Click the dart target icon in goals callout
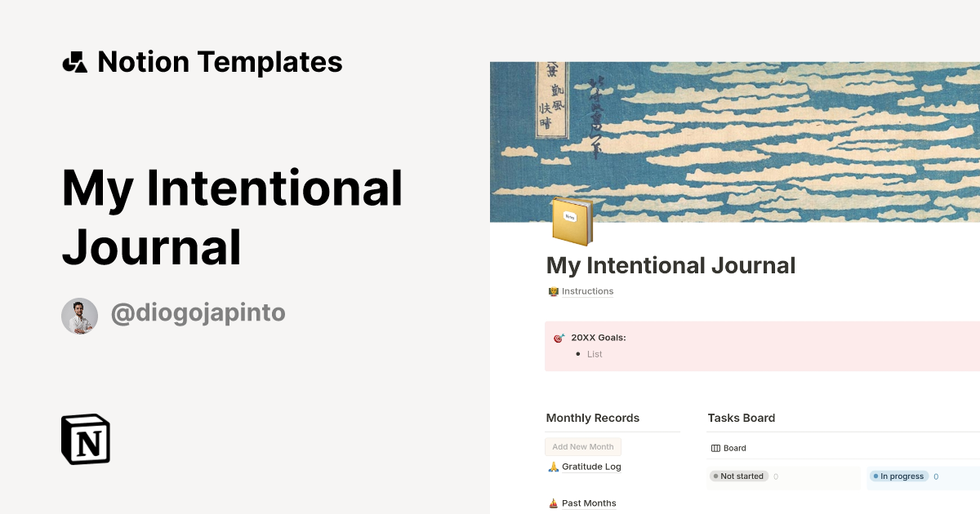980x514 pixels. (559, 336)
